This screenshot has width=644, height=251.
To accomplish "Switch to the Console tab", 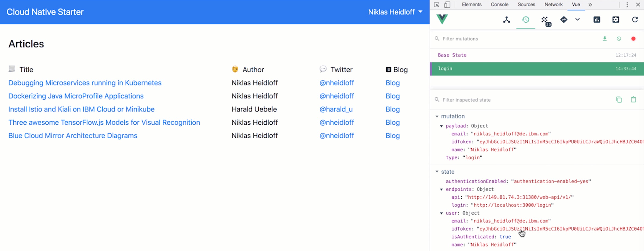I will click(499, 5).
